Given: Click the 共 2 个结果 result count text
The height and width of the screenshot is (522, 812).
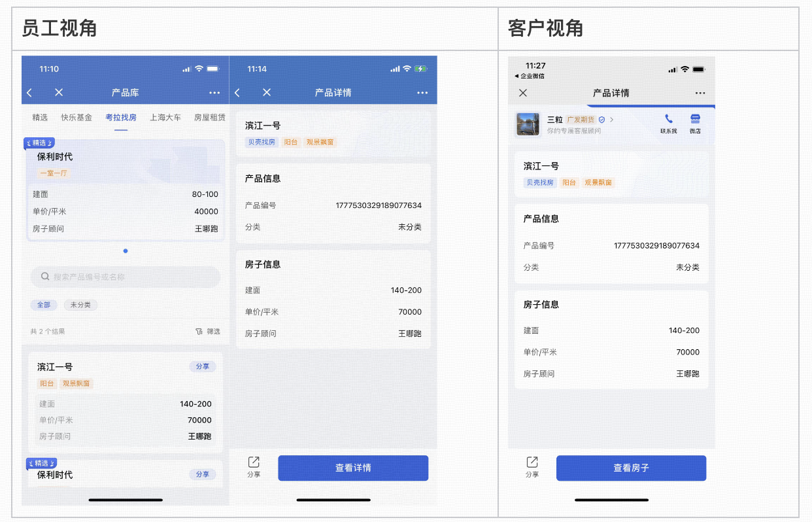Looking at the screenshot, I should [x=48, y=332].
